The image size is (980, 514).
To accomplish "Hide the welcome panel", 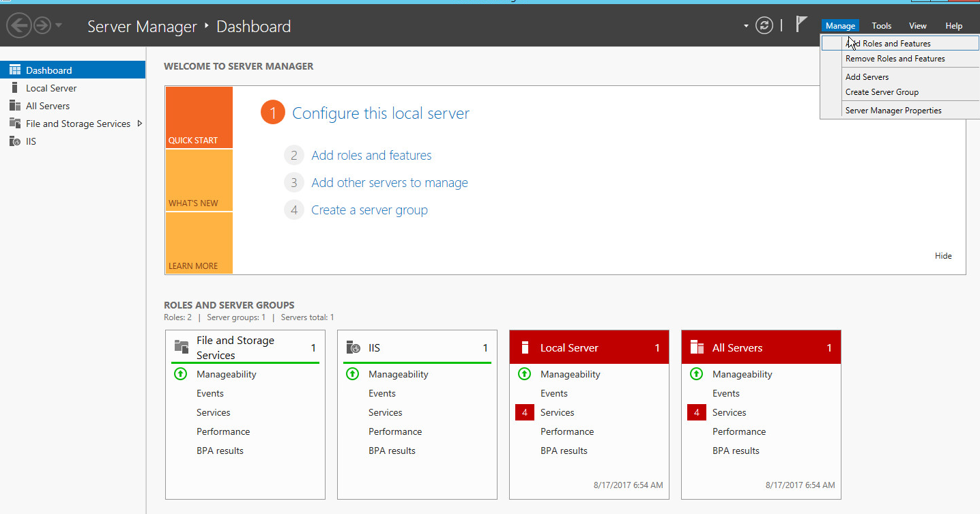I will pos(942,256).
